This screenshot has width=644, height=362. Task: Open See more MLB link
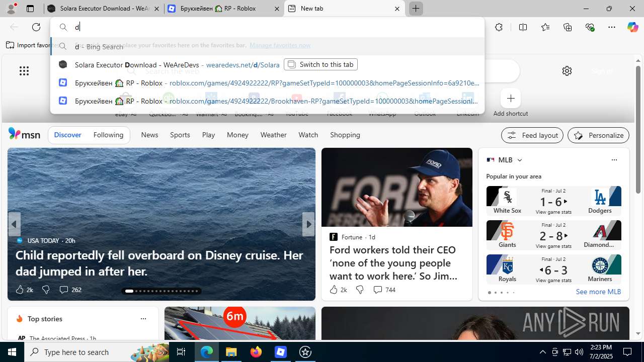[x=598, y=292]
